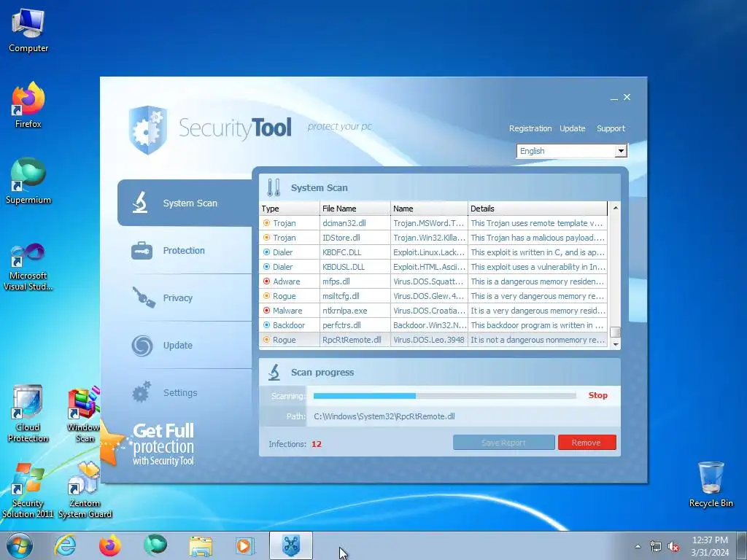Screen dimensions: 747x560
Task: Select the blue radio marker for perfctrs.dll
Action: [266, 325]
